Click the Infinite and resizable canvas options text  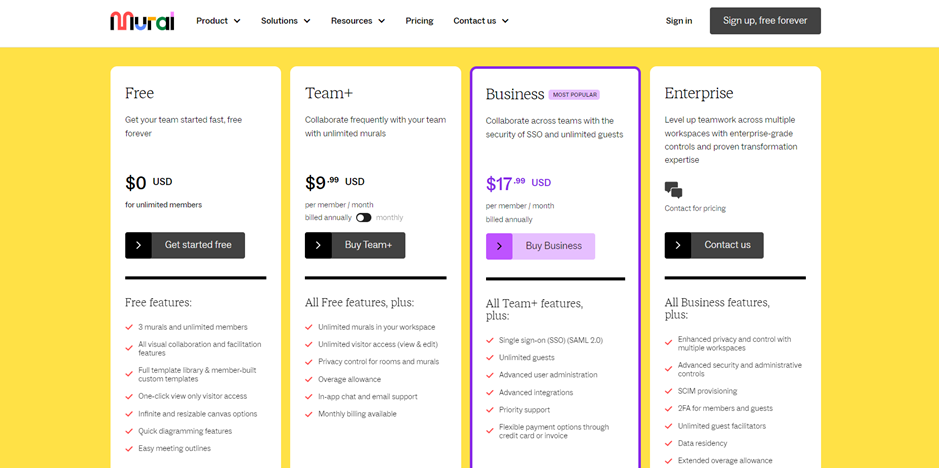pos(198,413)
